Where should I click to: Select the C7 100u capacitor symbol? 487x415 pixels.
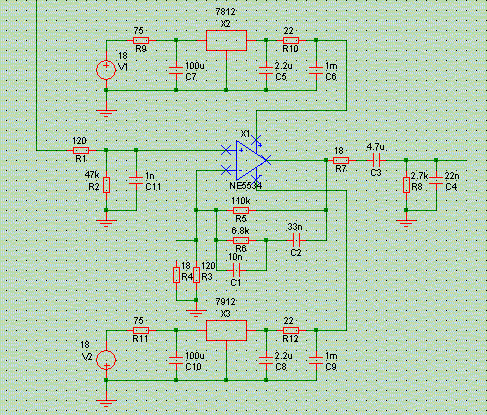point(176,70)
